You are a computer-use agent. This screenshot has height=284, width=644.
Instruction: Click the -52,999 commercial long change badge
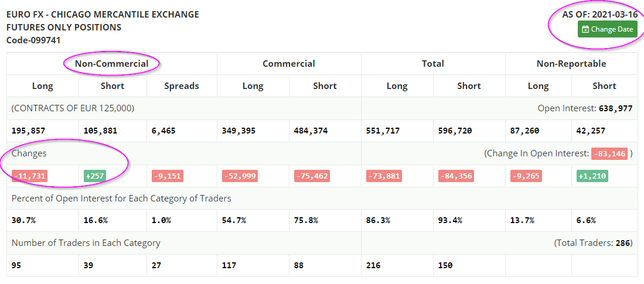coord(240,176)
